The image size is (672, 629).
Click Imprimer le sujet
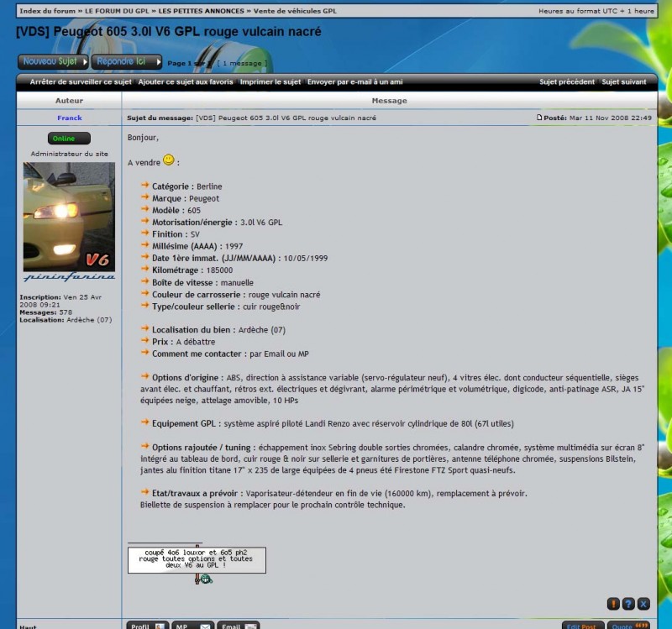270,82
